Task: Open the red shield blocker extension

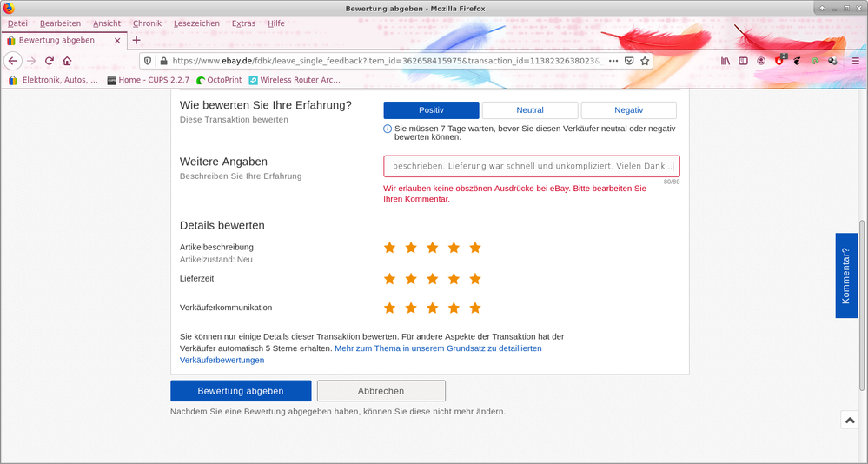Action: 779,61
